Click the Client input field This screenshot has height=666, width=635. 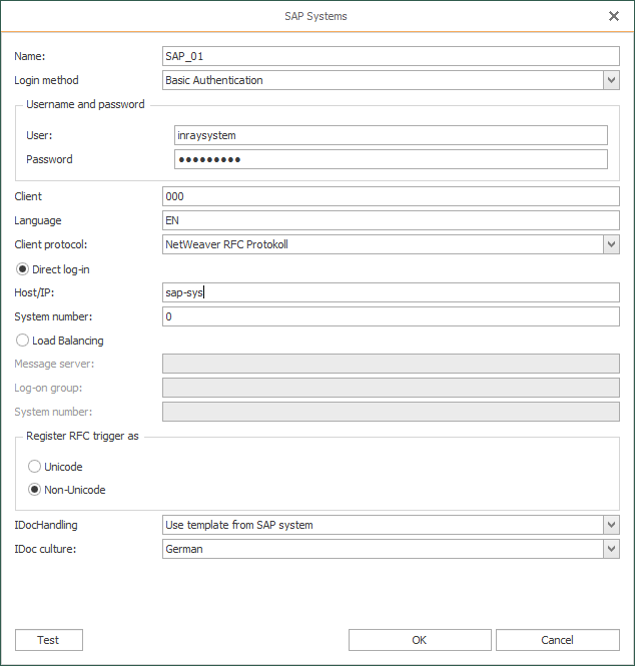390,197
